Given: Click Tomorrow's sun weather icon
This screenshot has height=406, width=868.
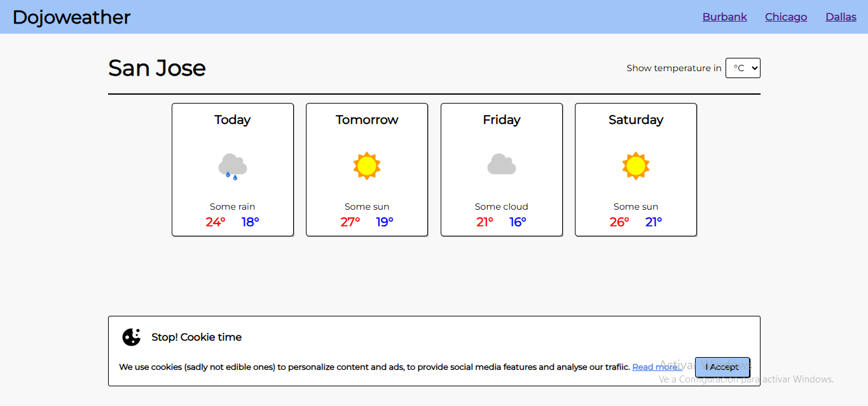Looking at the screenshot, I should pos(367,166).
